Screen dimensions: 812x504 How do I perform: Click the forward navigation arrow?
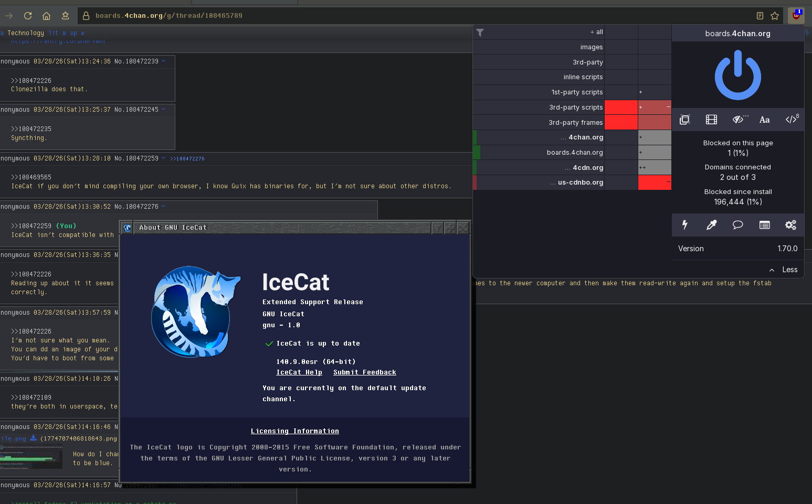click(x=9, y=16)
